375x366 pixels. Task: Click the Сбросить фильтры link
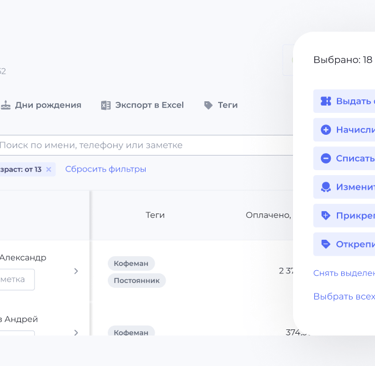(x=106, y=169)
